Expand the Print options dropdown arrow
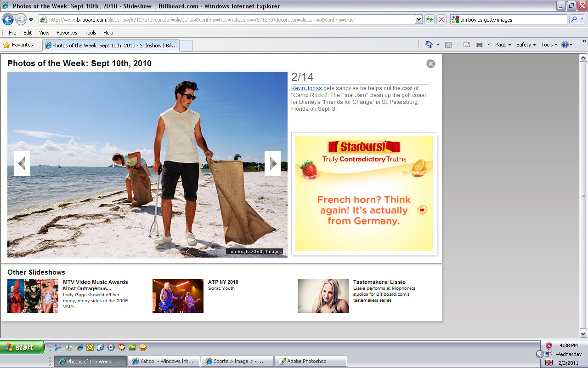The height and width of the screenshot is (368, 588). click(488, 45)
